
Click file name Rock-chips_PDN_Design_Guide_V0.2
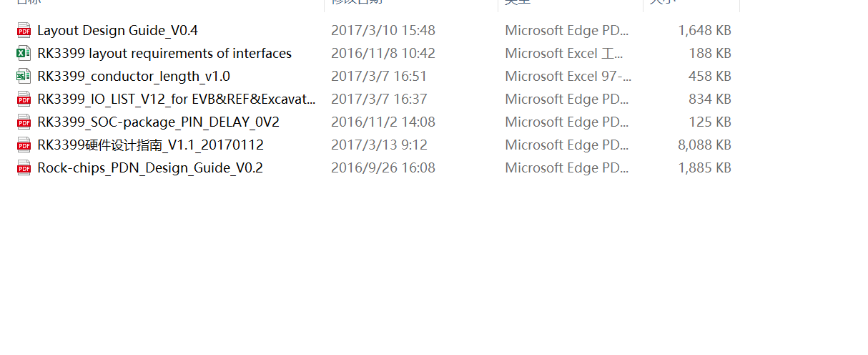click(150, 168)
